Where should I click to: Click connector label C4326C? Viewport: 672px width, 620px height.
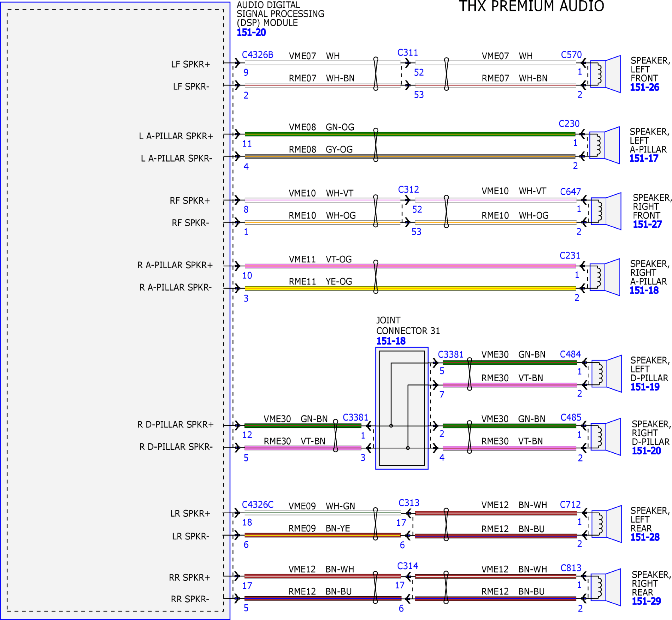257,504
